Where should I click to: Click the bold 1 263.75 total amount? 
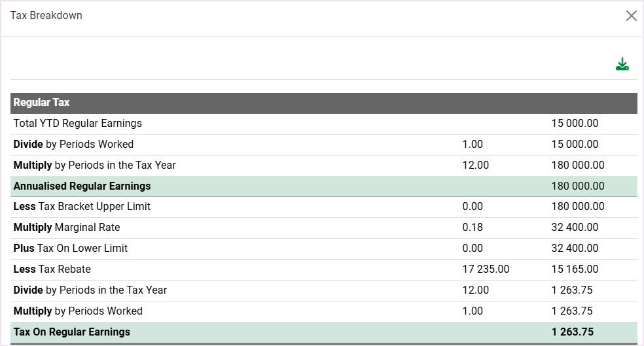pos(572,332)
